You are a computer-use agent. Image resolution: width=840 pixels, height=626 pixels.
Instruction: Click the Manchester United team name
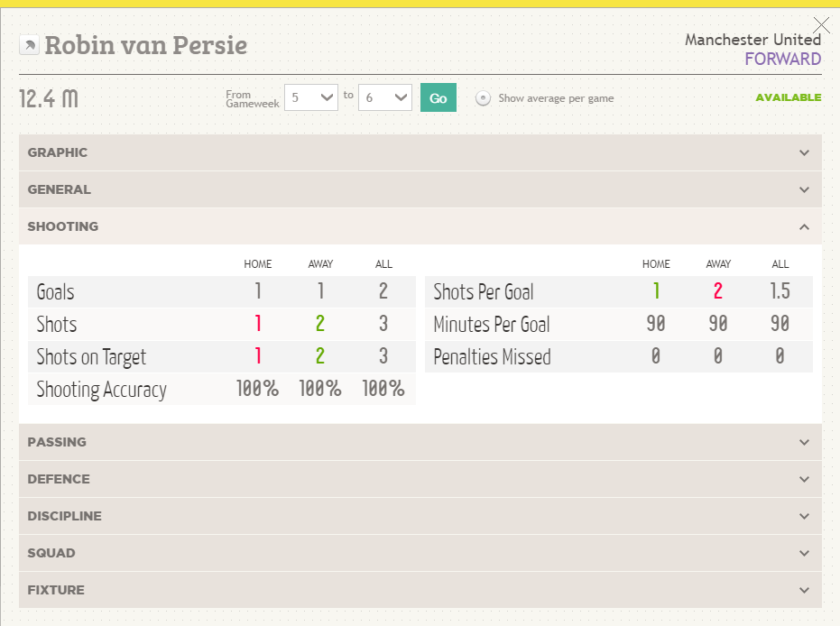click(752, 40)
